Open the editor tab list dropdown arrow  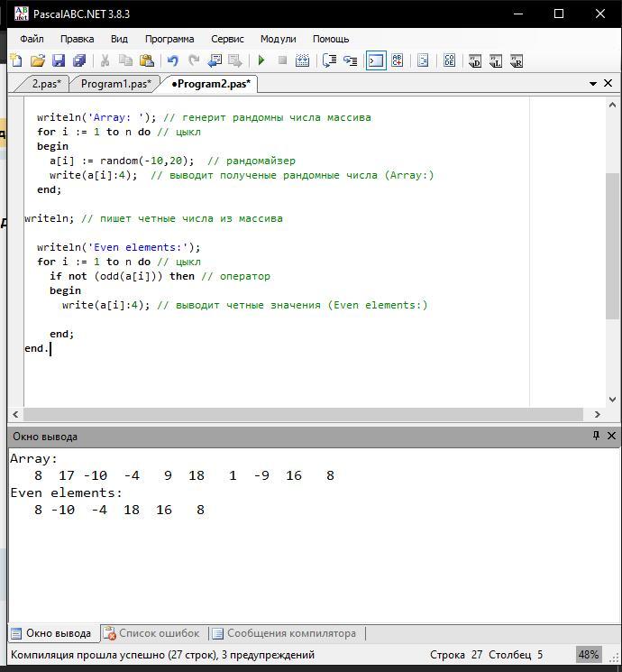(593, 84)
